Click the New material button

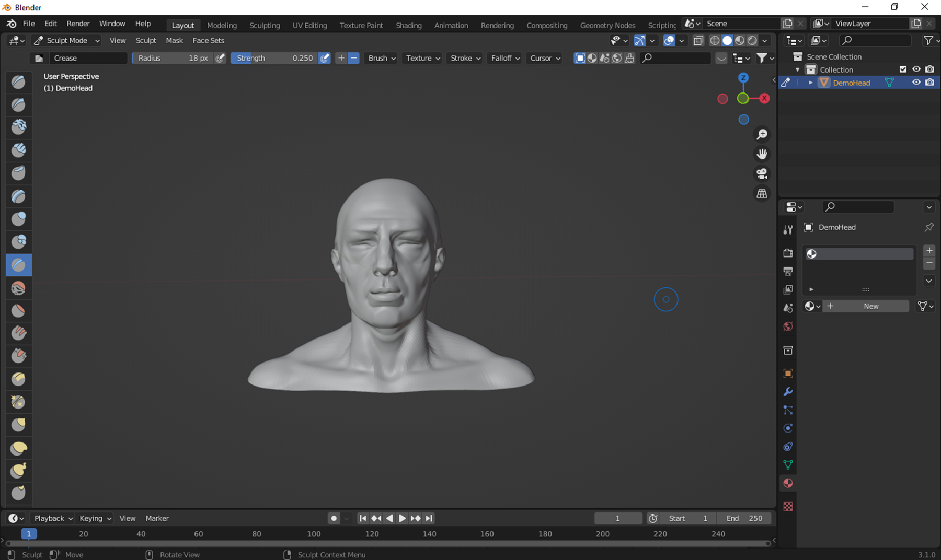[x=866, y=306]
